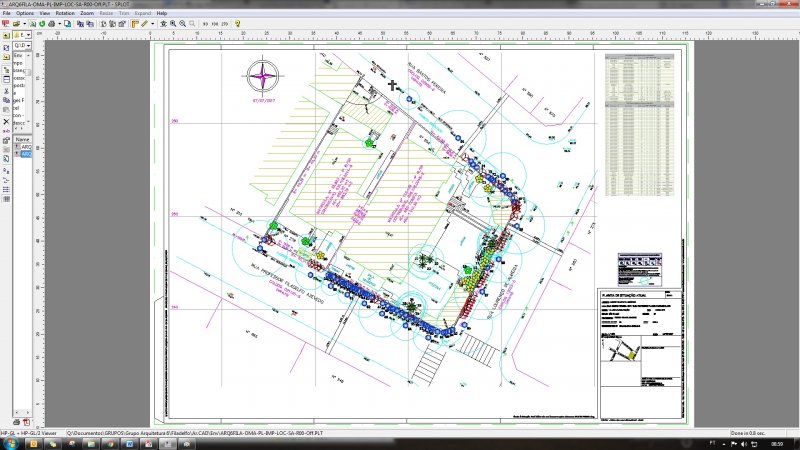The height and width of the screenshot is (450, 800).
Task: Open the dropdown arrow beside the printer icon
Action: pos(60,23)
